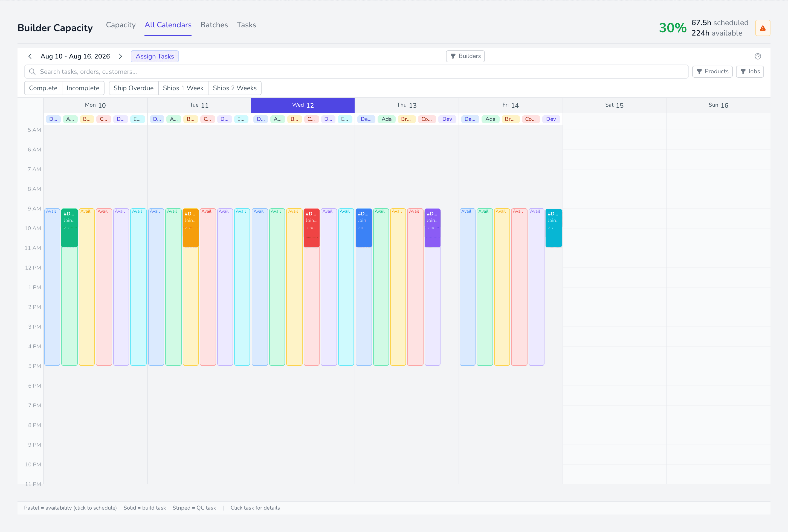The width and height of the screenshot is (788, 532).
Task: Focus the search tasks, orders, customers field
Action: pos(356,72)
